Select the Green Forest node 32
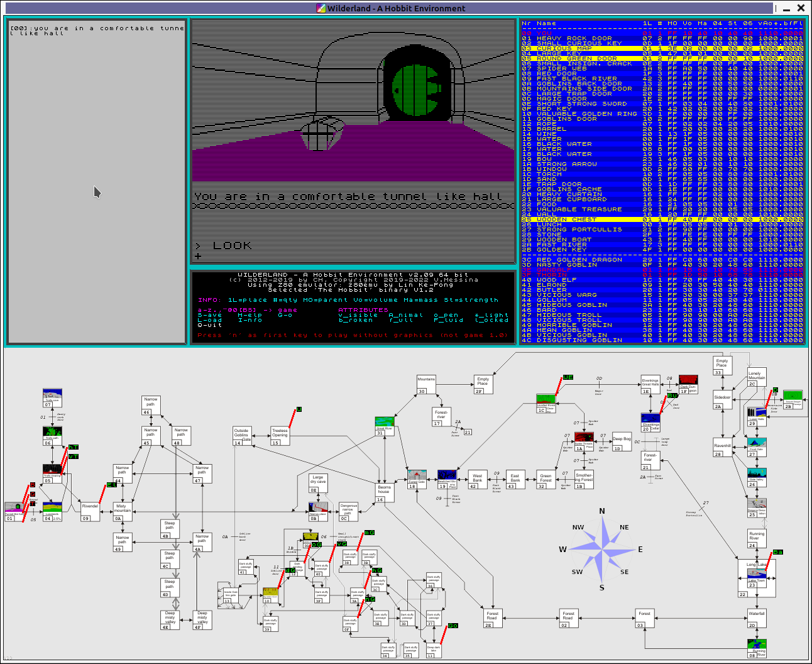Screen dimensions: 812x664 click(546, 479)
